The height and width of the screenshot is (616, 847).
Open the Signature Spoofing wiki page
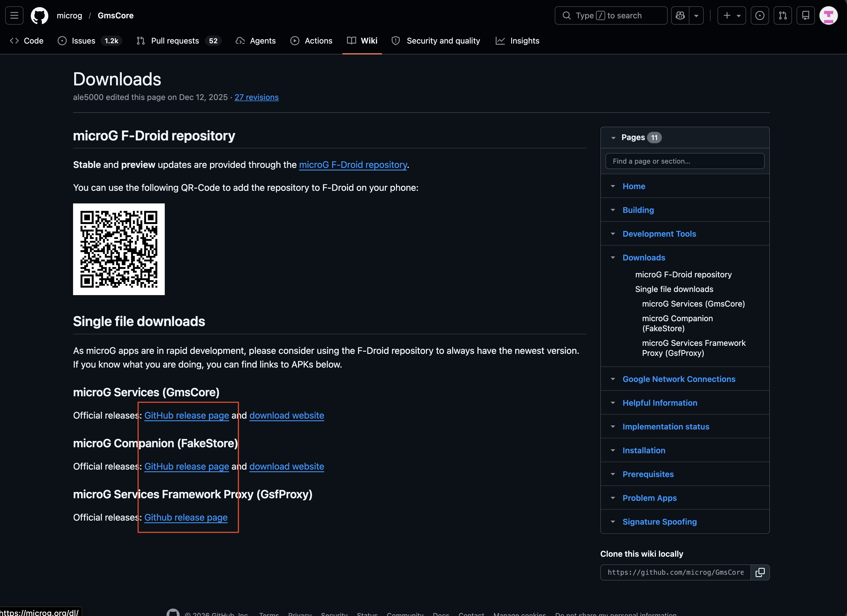pos(660,522)
